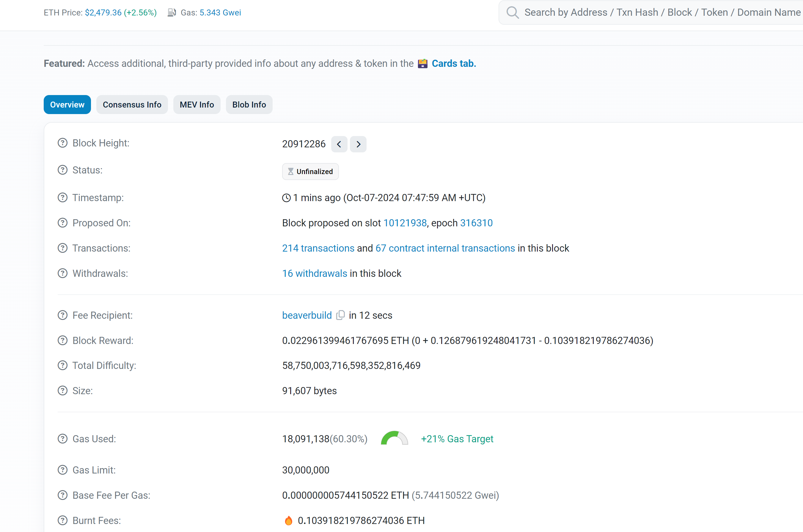Screen dimensions: 803x532
Task: Open the Cards tab featured link
Action: click(x=453, y=64)
